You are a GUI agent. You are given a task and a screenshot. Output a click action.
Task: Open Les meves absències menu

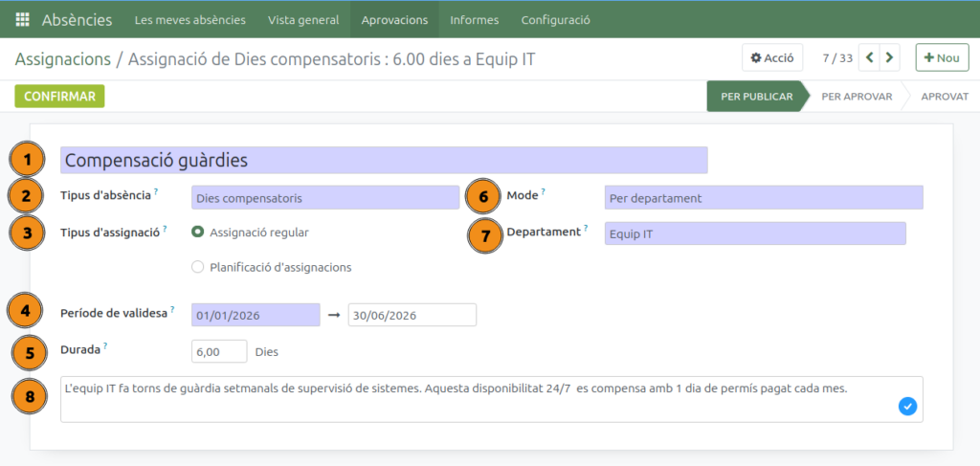pyautogui.click(x=190, y=20)
